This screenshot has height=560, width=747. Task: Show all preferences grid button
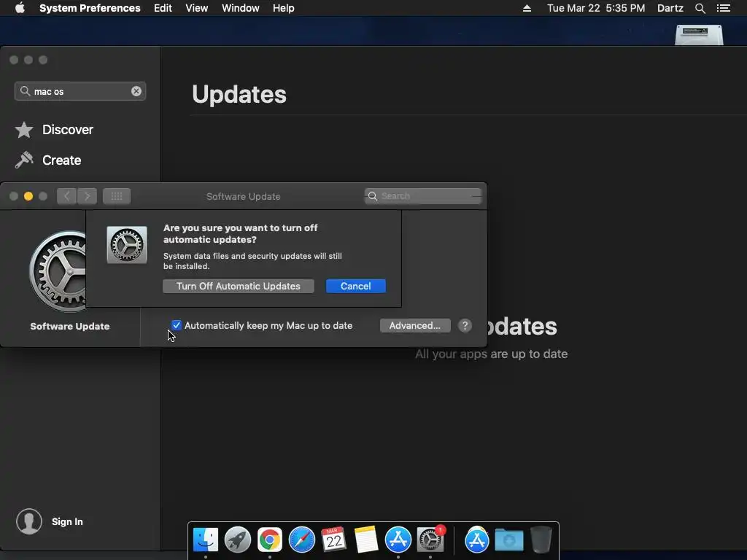click(x=117, y=196)
